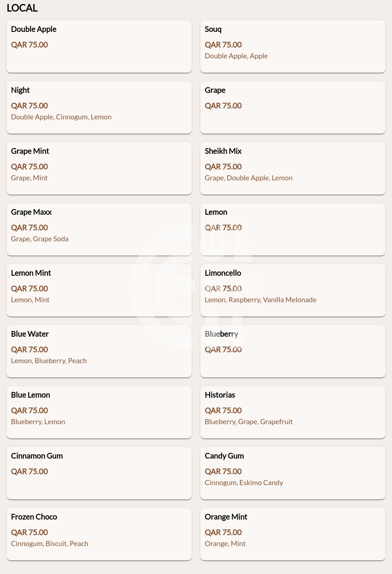392x574 pixels.
Task: Tap the Grape flavor card
Action: click(293, 107)
